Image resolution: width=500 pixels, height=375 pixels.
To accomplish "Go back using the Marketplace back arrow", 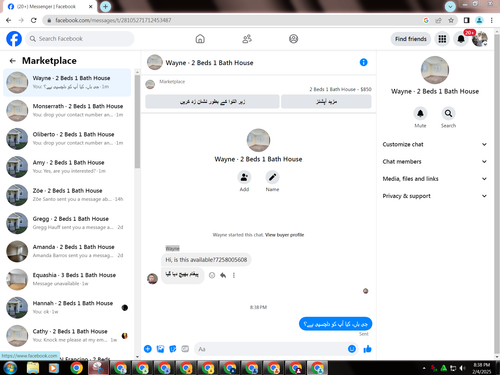I will (13, 61).
